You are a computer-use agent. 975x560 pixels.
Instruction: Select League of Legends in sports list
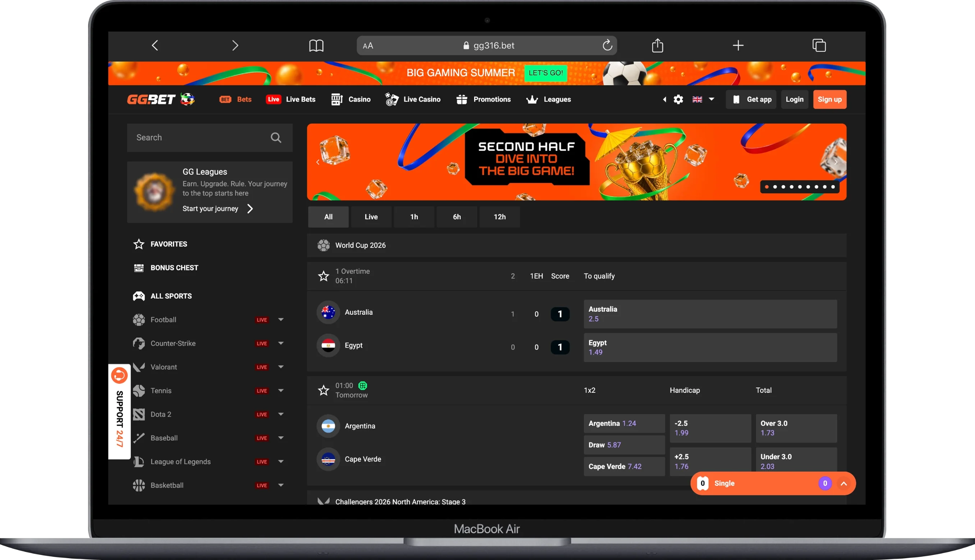tap(180, 462)
